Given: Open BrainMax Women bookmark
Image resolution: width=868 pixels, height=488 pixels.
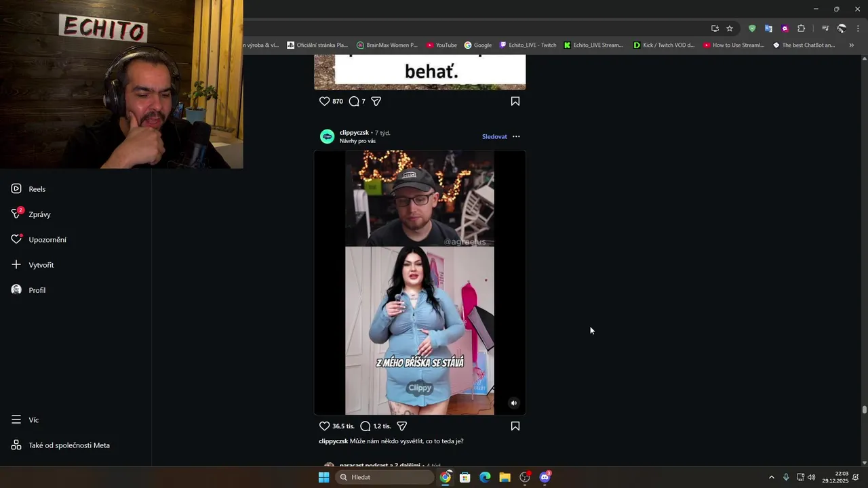Looking at the screenshot, I should tap(387, 45).
